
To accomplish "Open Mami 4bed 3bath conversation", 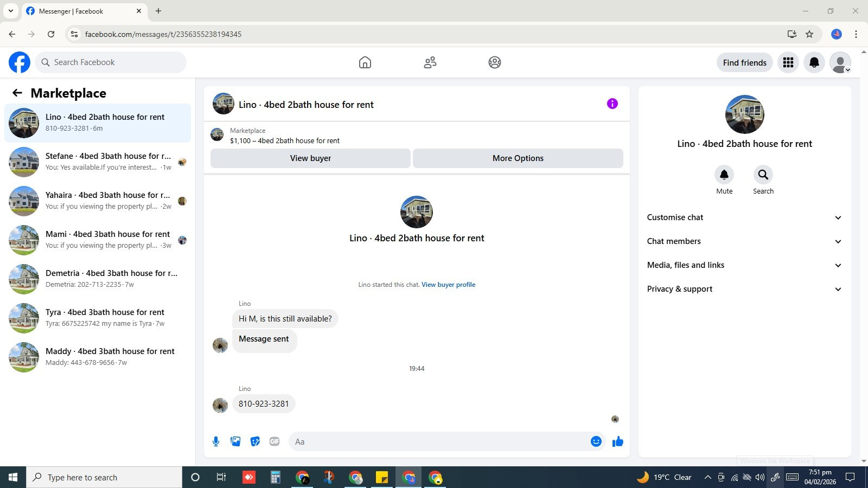I will point(98,240).
